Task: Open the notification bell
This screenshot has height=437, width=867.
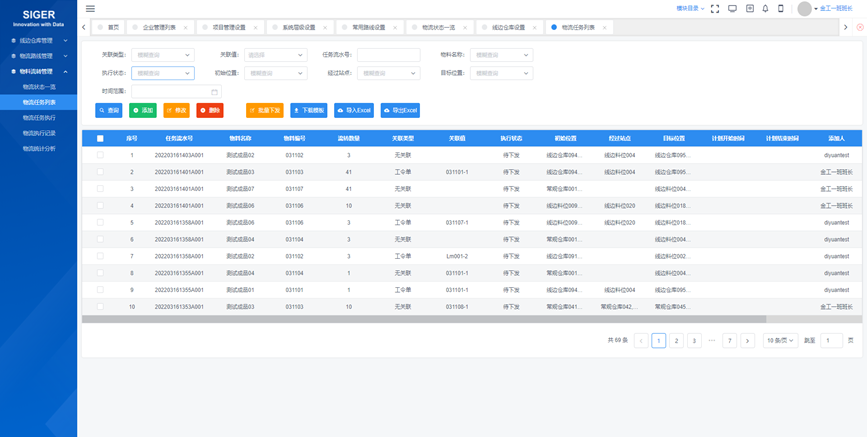Action: (765, 8)
